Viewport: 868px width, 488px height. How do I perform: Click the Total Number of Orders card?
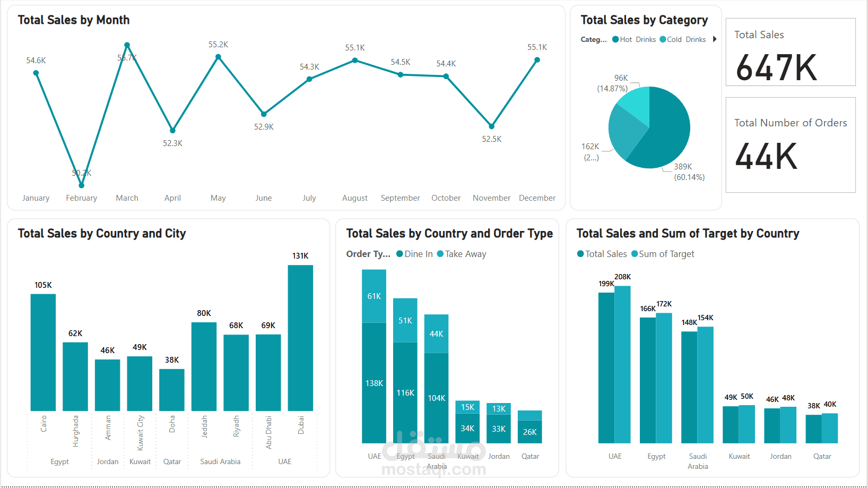click(x=790, y=145)
